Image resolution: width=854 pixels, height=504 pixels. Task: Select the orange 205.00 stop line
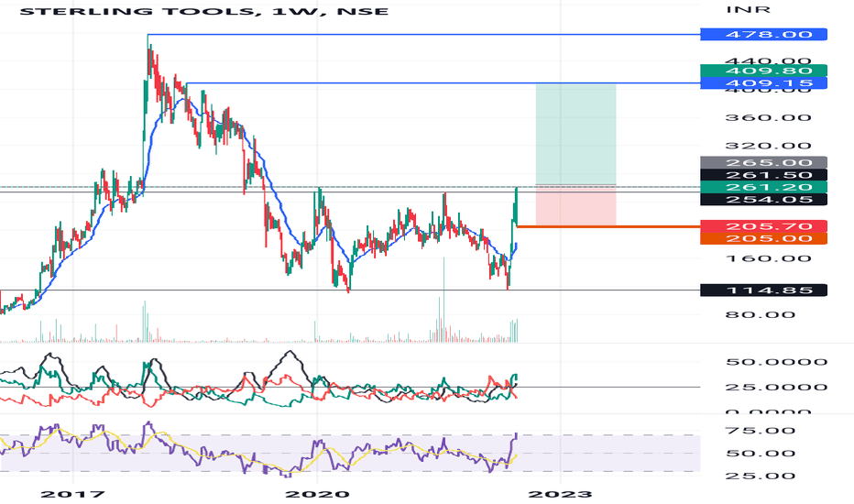point(608,226)
